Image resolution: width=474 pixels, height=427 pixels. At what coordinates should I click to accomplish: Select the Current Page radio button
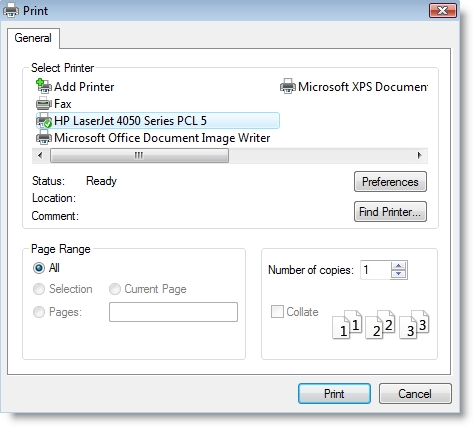115,289
